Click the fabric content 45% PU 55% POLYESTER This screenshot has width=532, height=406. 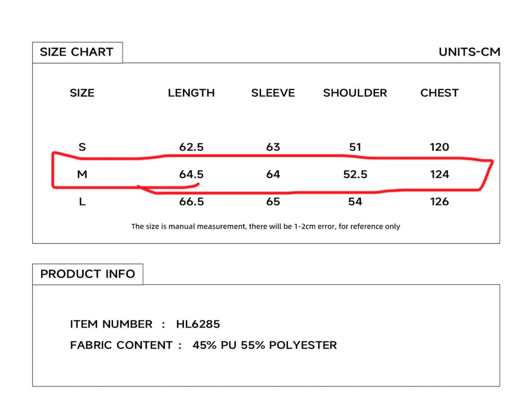point(264,345)
